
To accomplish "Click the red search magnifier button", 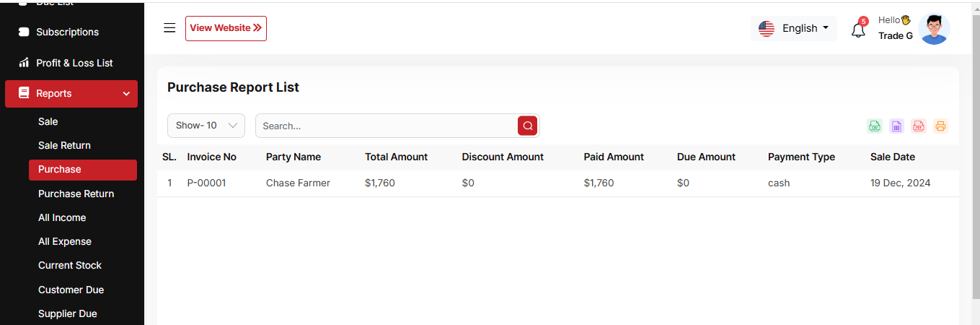I will [528, 126].
